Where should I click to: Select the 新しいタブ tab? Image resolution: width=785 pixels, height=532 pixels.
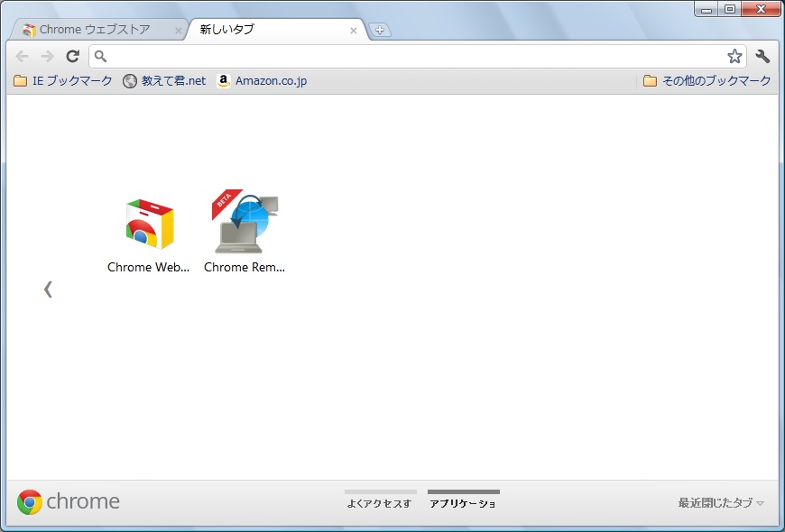coord(275,30)
